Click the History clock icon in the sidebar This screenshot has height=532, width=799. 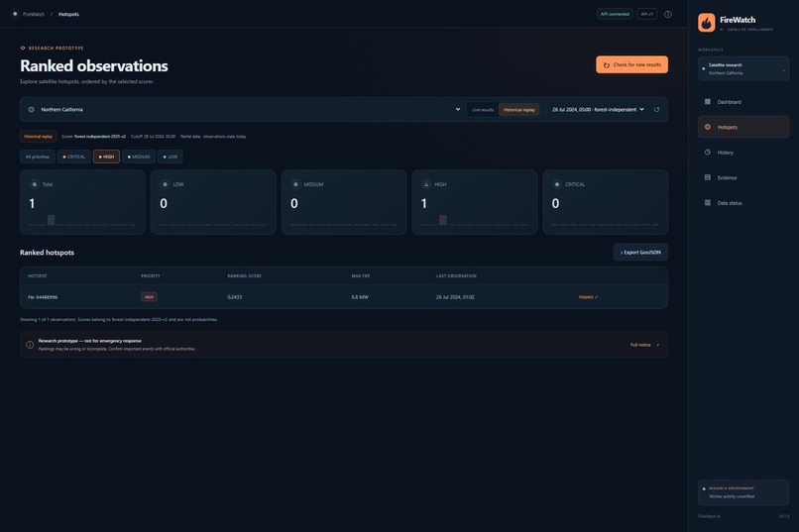click(x=707, y=153)
